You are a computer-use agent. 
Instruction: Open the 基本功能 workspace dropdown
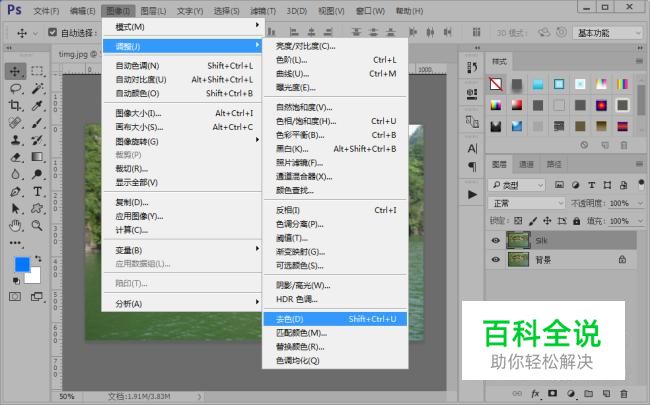607,33
